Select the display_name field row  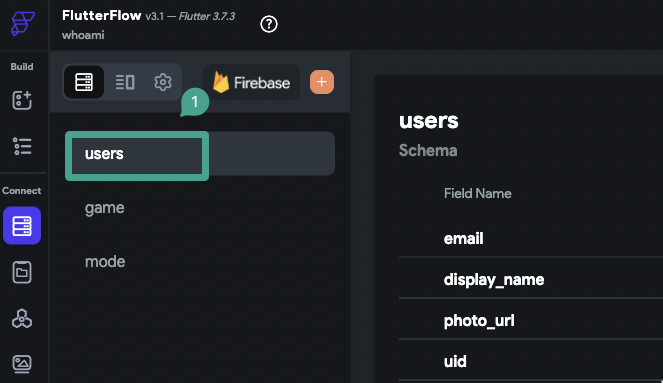pyautogui.click(x=531, y=279)
